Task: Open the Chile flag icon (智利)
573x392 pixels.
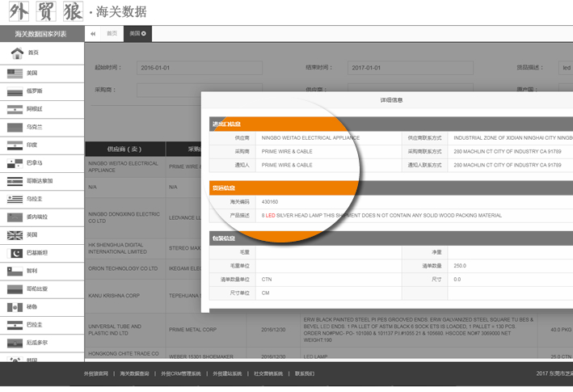Action: 15,272
